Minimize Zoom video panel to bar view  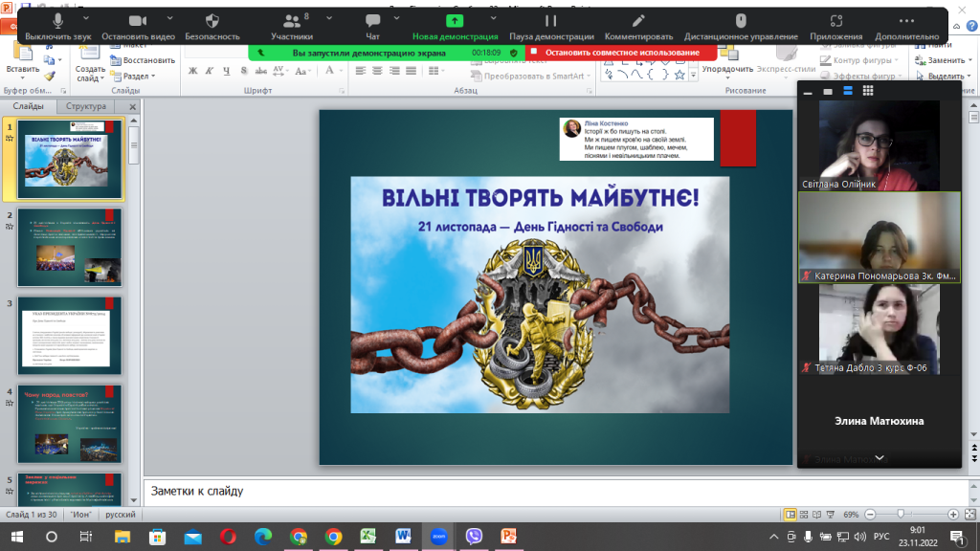[808, 92]
